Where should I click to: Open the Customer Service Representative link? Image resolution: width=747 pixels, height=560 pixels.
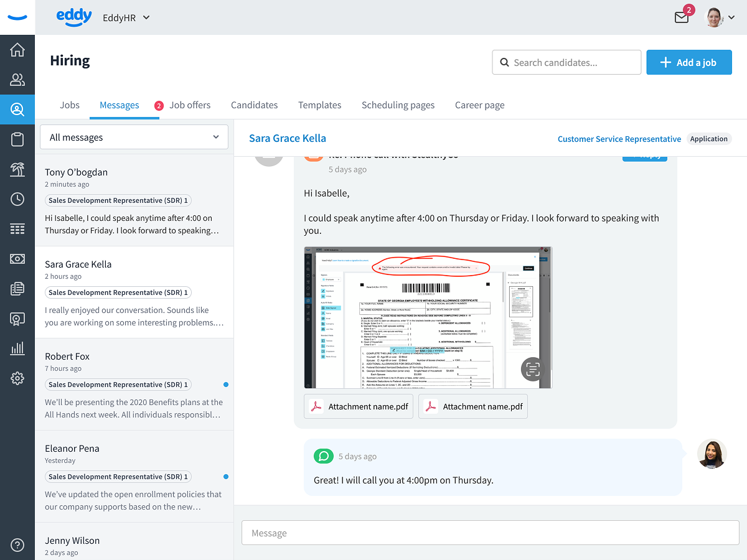point(619,139)
